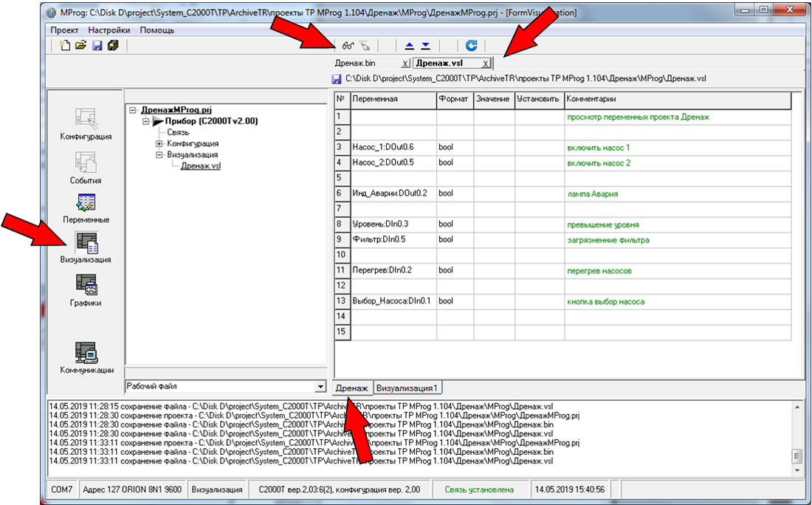The image size is (812, 505).
Task: Click the Установить cell for Насос_1 row
Action: pyautogui.click(x=539, y=148)
